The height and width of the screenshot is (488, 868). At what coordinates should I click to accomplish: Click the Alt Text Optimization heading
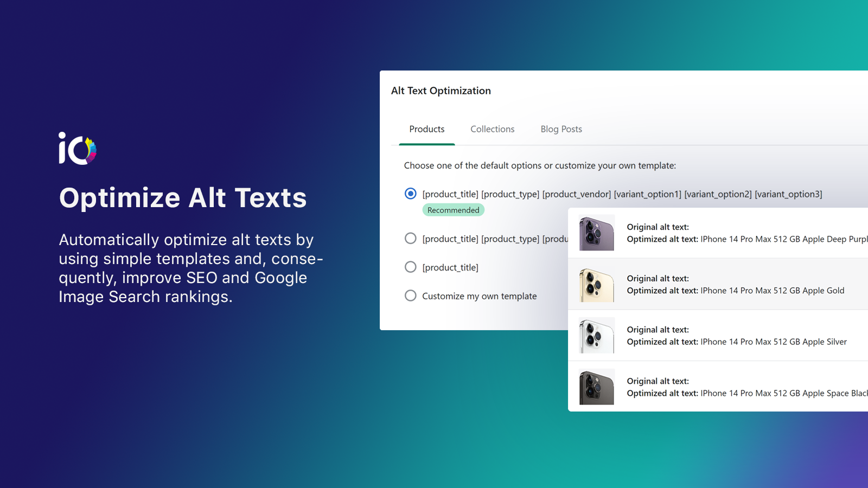pos(441,91)
